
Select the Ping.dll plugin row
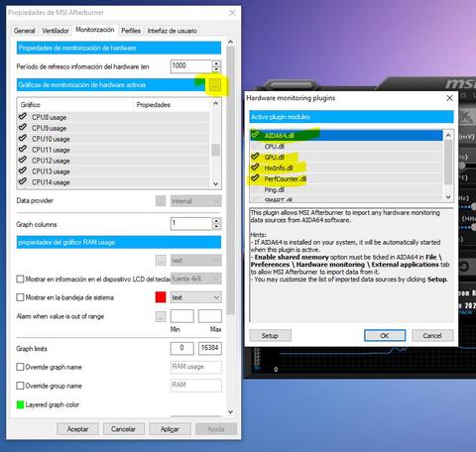(x=346, y=189)
